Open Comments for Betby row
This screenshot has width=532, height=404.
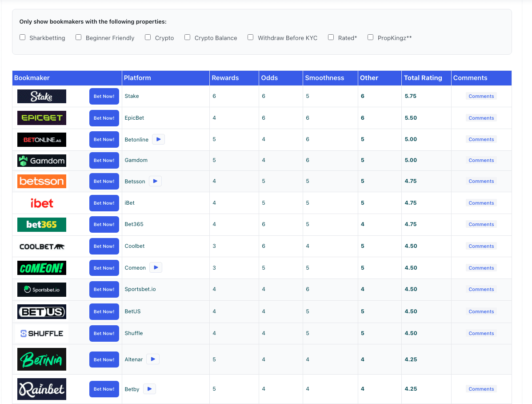481,389
